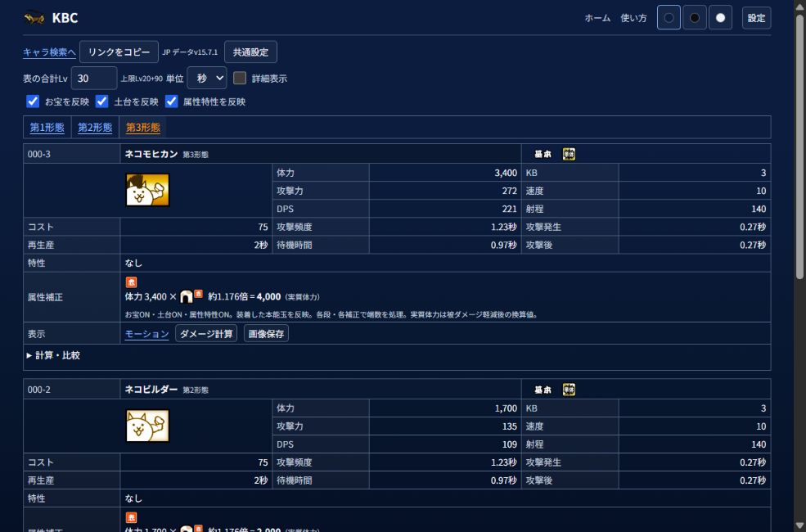
Task: Click the ネコモヒカン character portrait
Action: click(x=147, y=190)
